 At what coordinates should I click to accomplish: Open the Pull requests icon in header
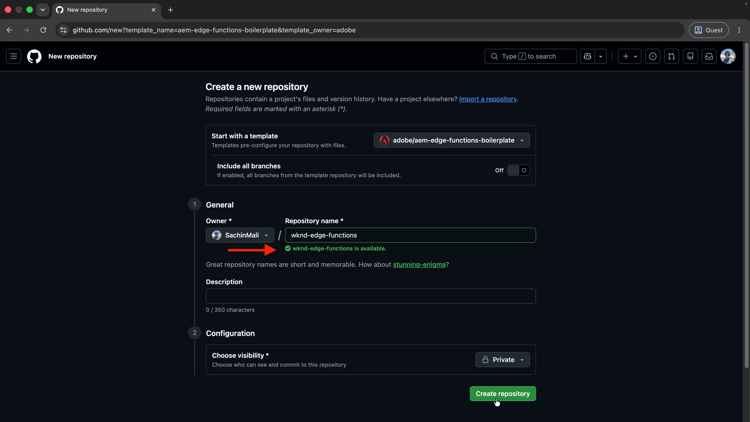tap(672, 56)
